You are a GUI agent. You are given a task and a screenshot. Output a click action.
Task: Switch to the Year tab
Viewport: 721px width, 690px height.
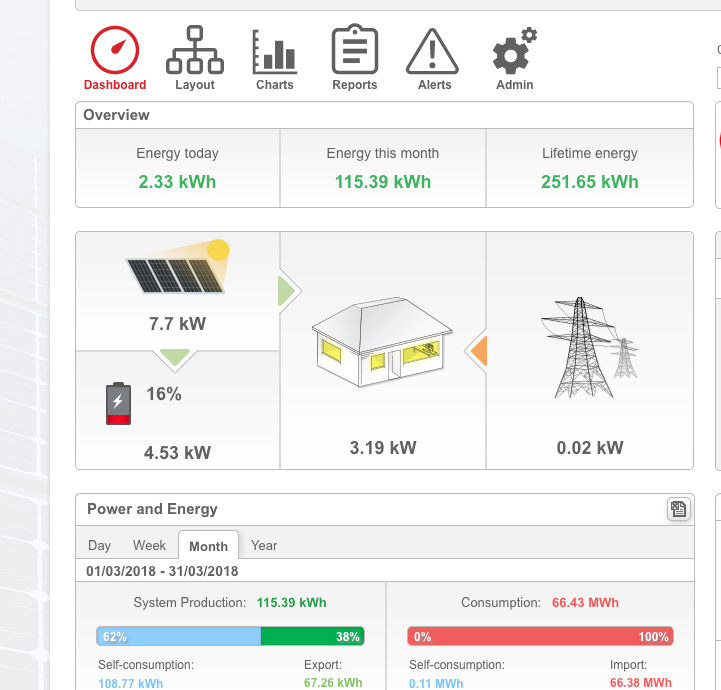(264, 545)
